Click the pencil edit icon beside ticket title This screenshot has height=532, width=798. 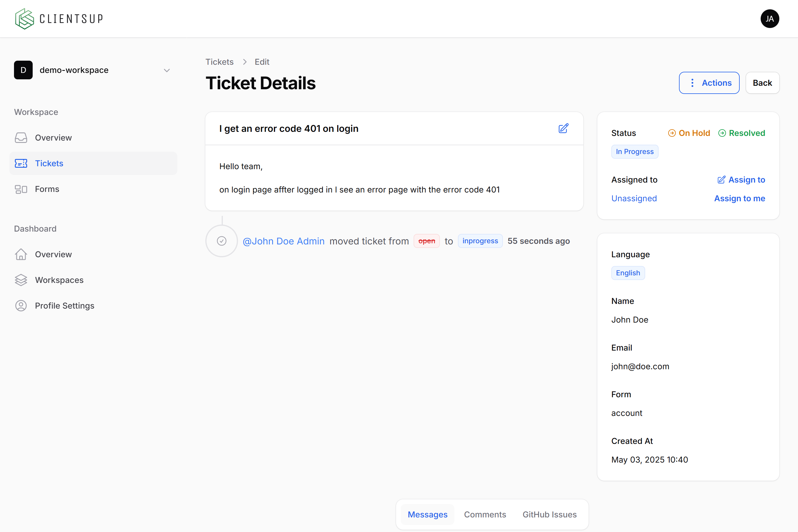coord(563,128)
